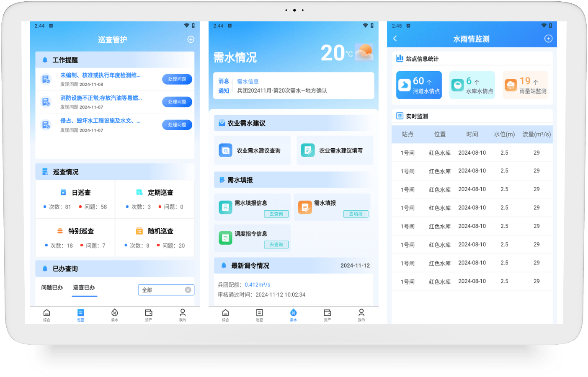
Task: Click the 最新调令情况 bell icon
Action: click(x=224, y=266)
